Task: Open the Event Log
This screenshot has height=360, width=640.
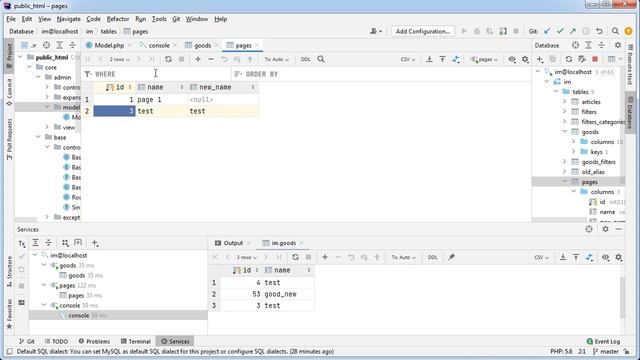Action: coord(603,341)
